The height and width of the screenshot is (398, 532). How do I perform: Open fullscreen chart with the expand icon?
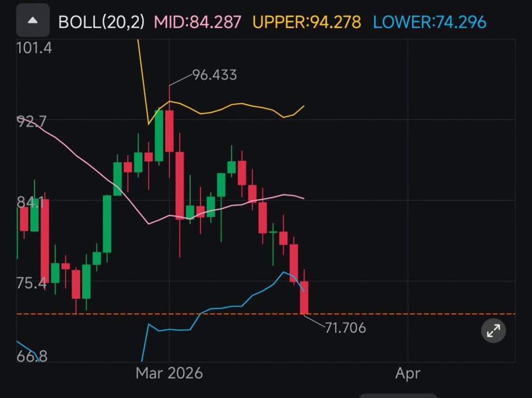(x=494, y=331)
